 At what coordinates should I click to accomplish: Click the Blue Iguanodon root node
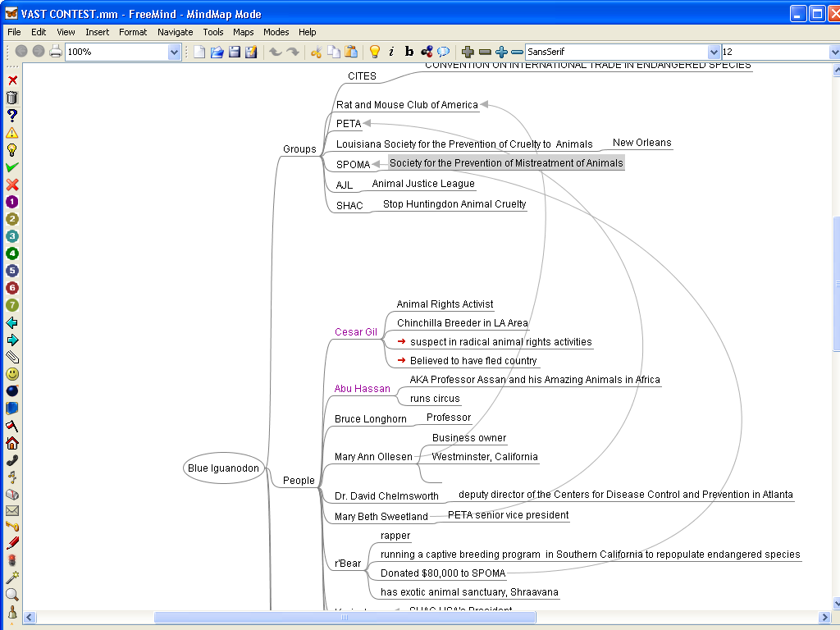coord(223,468)
